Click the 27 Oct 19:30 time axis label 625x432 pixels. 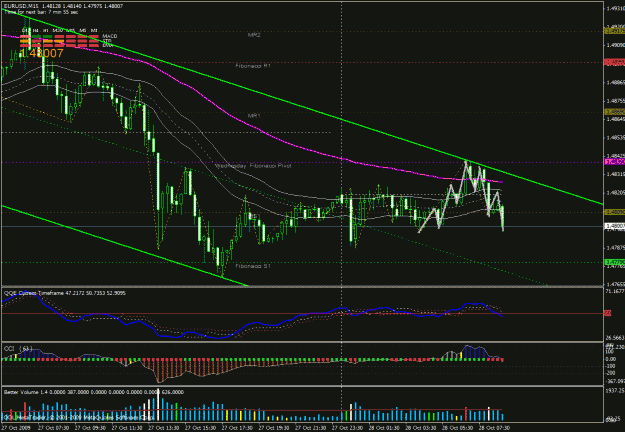tap(273, 428)
